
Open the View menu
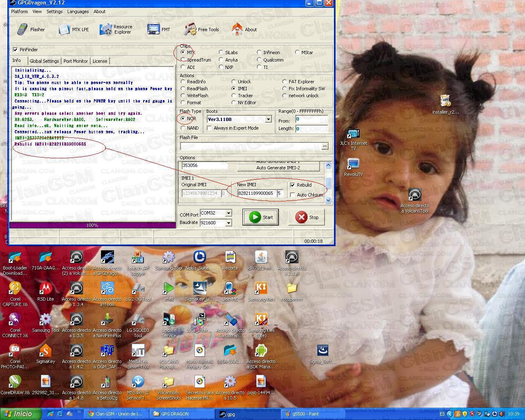tap(37, 11)
